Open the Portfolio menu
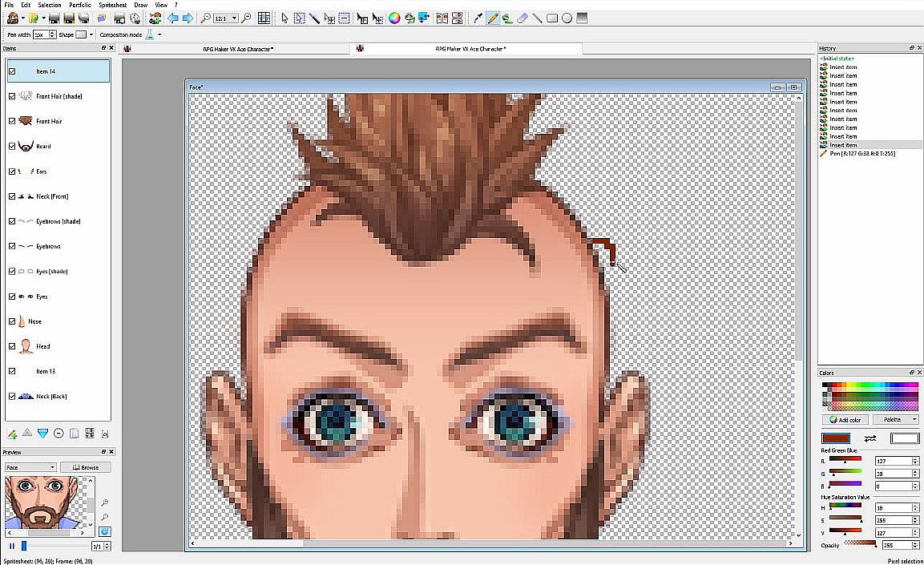The width and height of the screenshot is (924, 565). coord(80,5)
